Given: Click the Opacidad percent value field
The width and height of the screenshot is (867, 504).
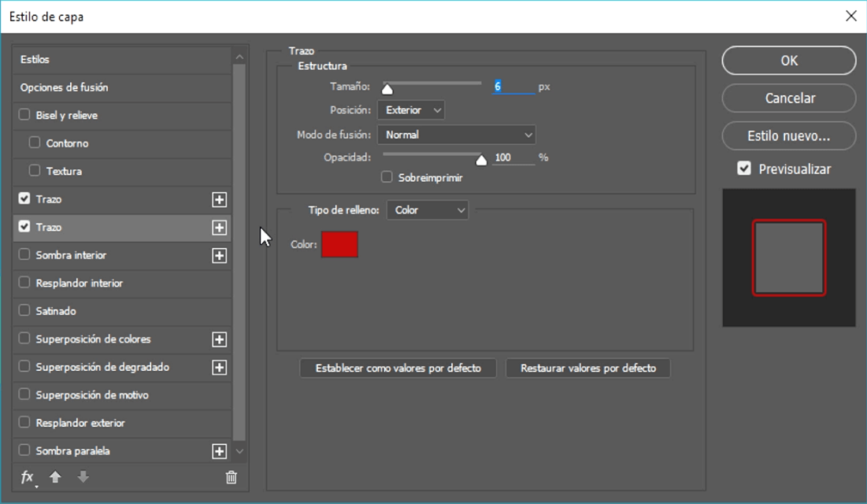Looking at the screenshot, I should 513,157.
